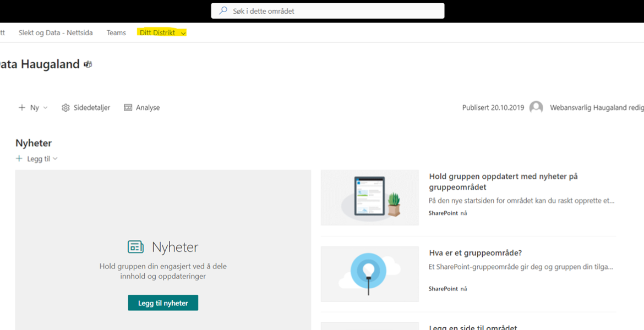
Task: Click the Sidedetaljer gear icon
Action: click(66, 108)
